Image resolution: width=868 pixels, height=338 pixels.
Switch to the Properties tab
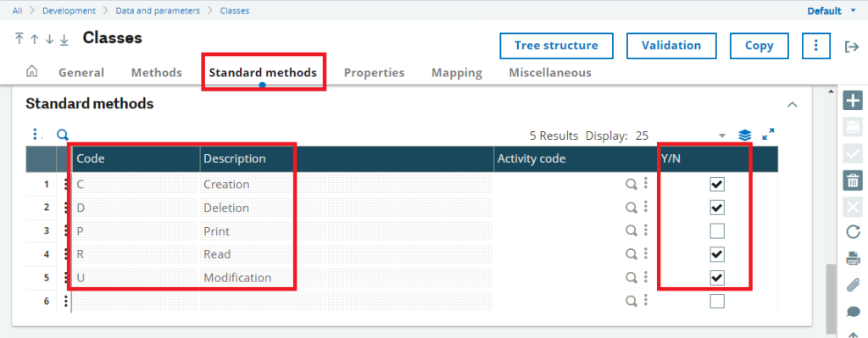pyautogui.click(x=374, y=73)
